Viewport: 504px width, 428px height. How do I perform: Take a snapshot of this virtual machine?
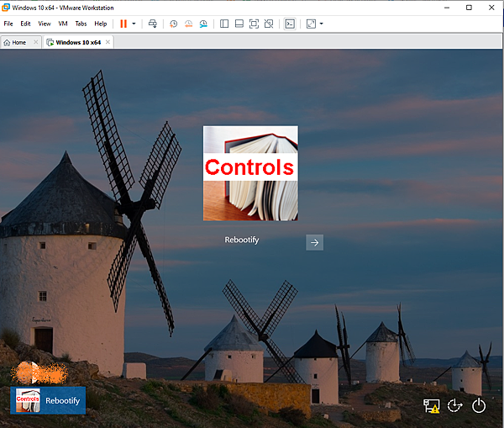[x=174, y=24]
